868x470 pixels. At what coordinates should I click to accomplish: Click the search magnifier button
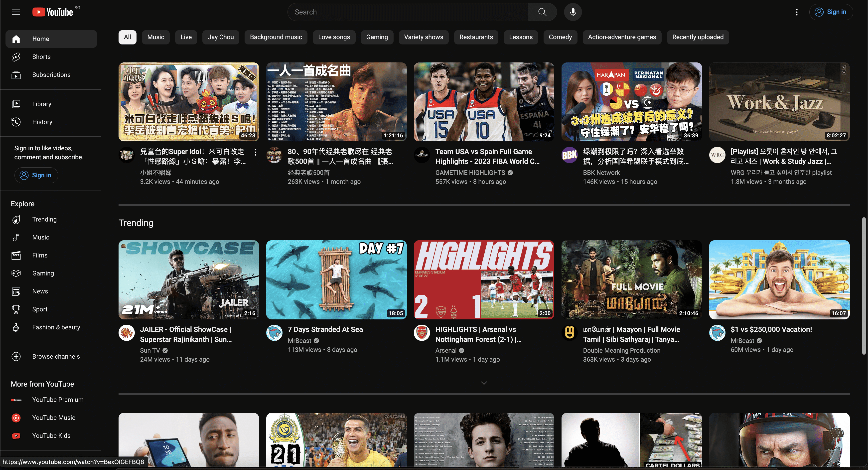point(542,12)
